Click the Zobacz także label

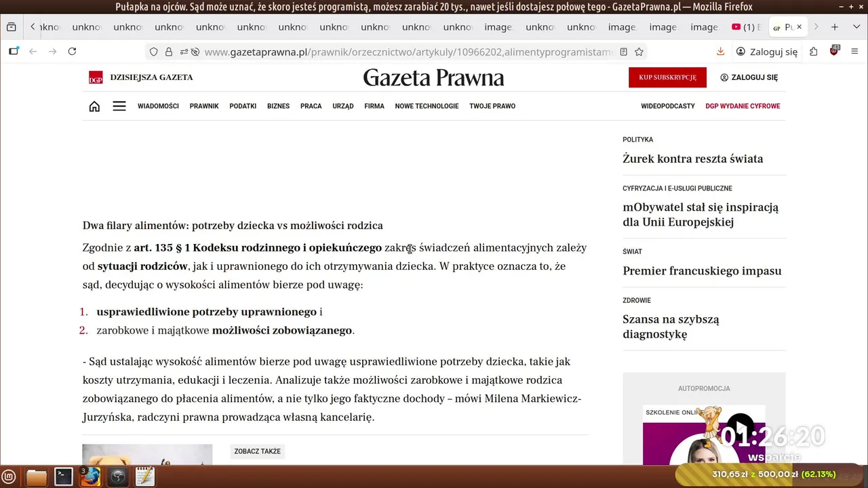(x=257, y=451)
